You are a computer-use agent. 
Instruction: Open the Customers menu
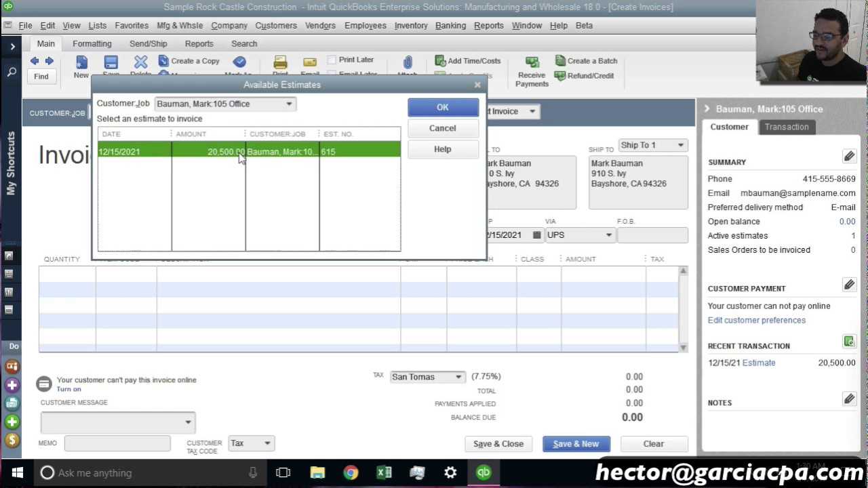tap(276, 25)
